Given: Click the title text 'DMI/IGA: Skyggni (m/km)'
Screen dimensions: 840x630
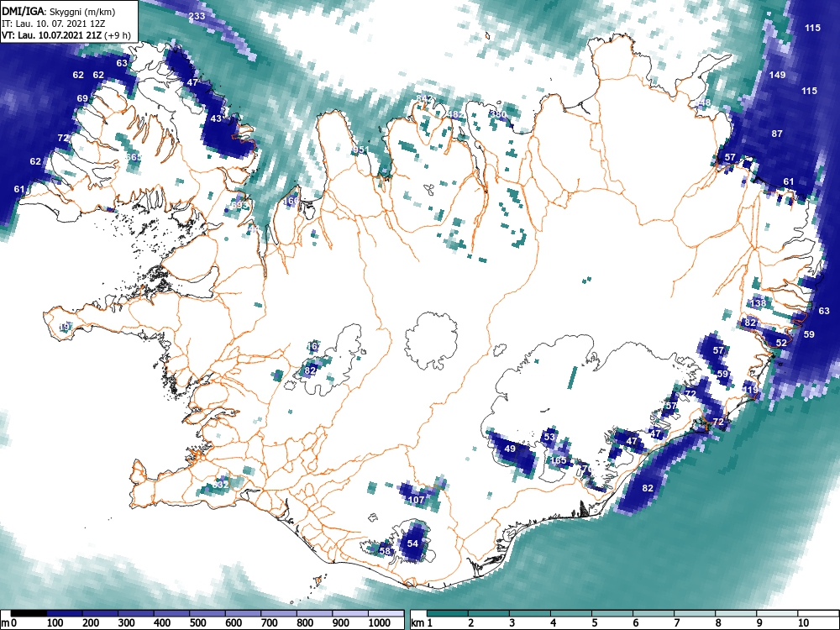Looking at the screenshot, I should pyautogui.click(x=59, y=11).
